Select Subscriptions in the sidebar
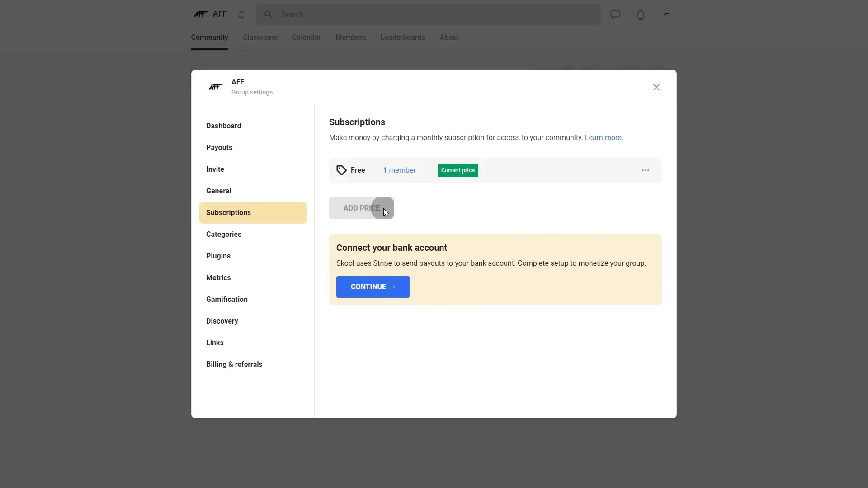Image resolution: width=868 pixels, height=488 pixels. point(253,213)
